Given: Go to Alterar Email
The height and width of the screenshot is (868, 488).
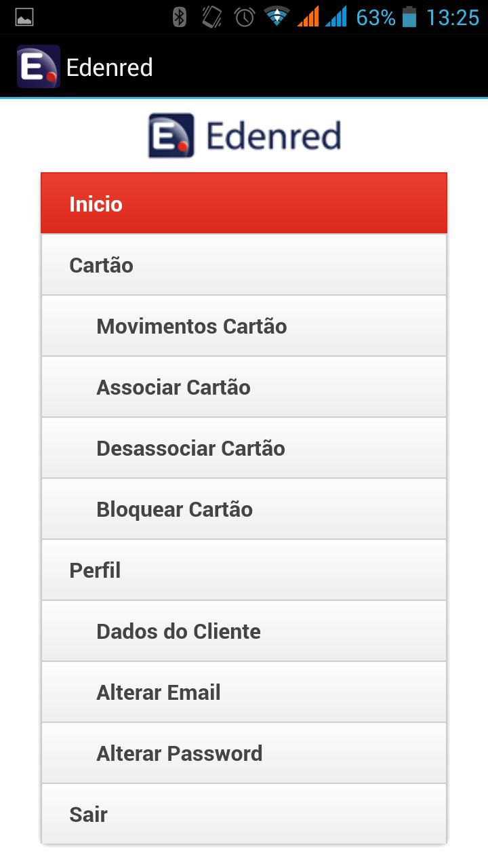Looking at the screenshot, I should coord(244,692).
